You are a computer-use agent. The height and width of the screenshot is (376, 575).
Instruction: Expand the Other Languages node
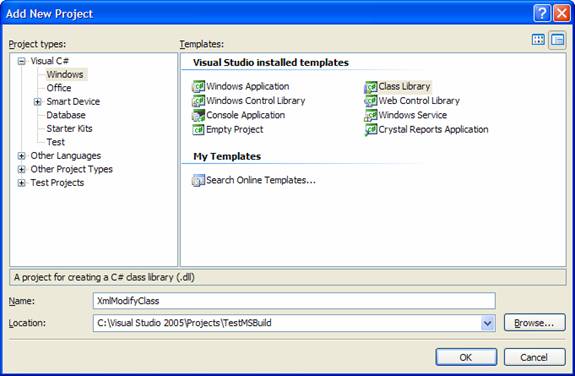pos(22,156)
